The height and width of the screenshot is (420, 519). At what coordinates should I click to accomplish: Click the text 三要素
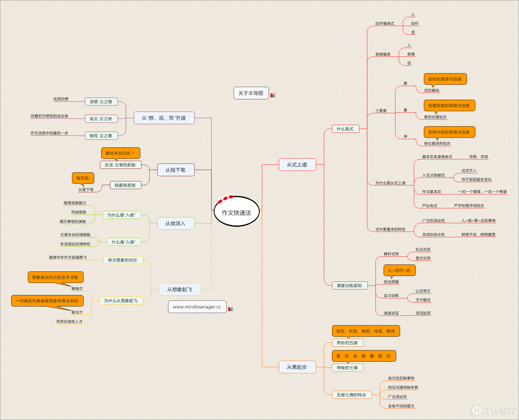(x=381, y=111)
